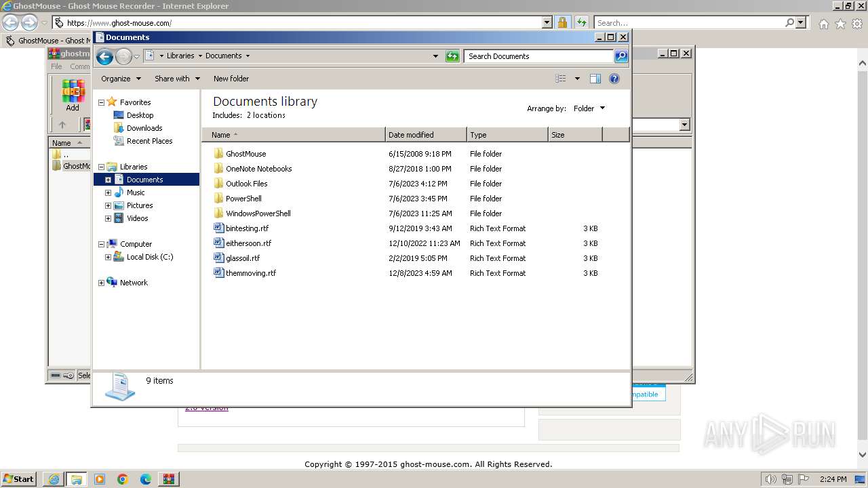This screenshot has width=868, height=488.
Task: Open File menu in WinRAR window
Action: point(56,66)
